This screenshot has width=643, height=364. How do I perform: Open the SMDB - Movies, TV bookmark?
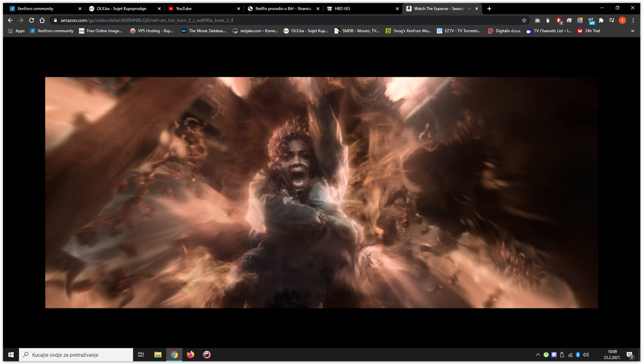point(357,31)
